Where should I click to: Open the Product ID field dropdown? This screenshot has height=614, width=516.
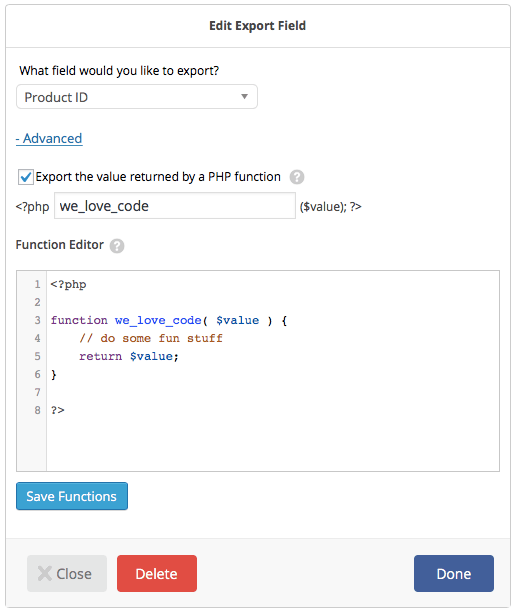tap(137, 97)
